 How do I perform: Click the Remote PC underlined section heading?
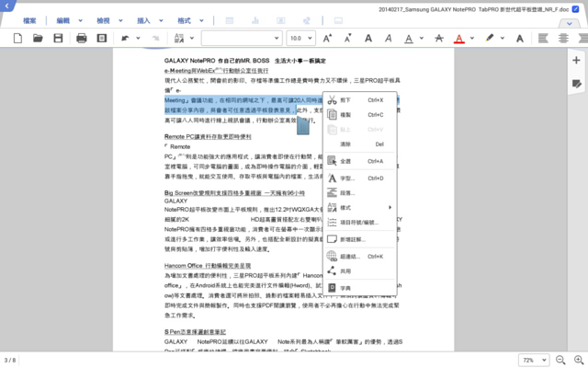[208, 137]
